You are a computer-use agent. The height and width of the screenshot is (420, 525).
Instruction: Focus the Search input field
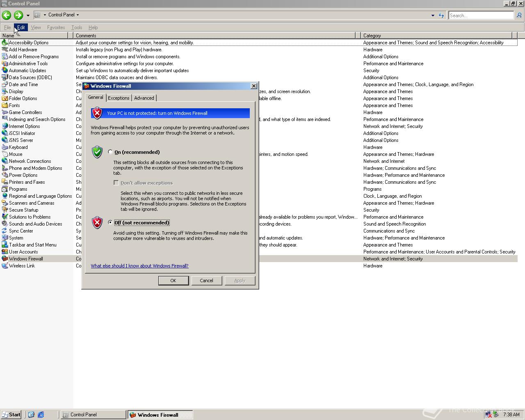click(481, 15)
